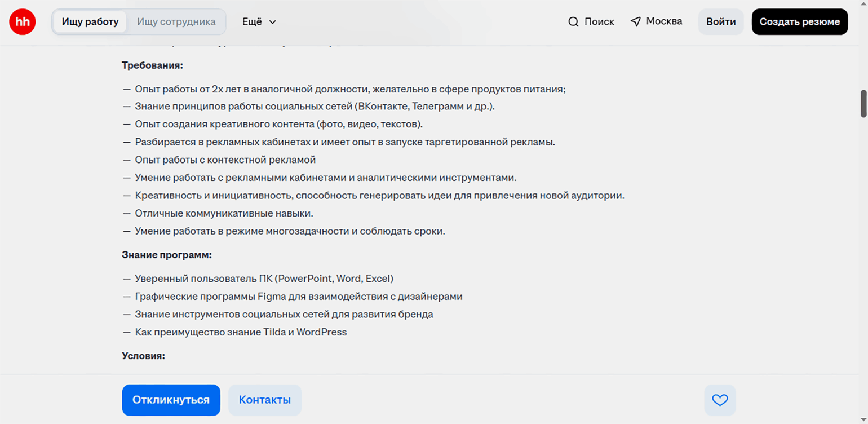Save vacancy with the heart icon
Image resolution: width=868 pixels, height=424 pixels.
point(720,400)
